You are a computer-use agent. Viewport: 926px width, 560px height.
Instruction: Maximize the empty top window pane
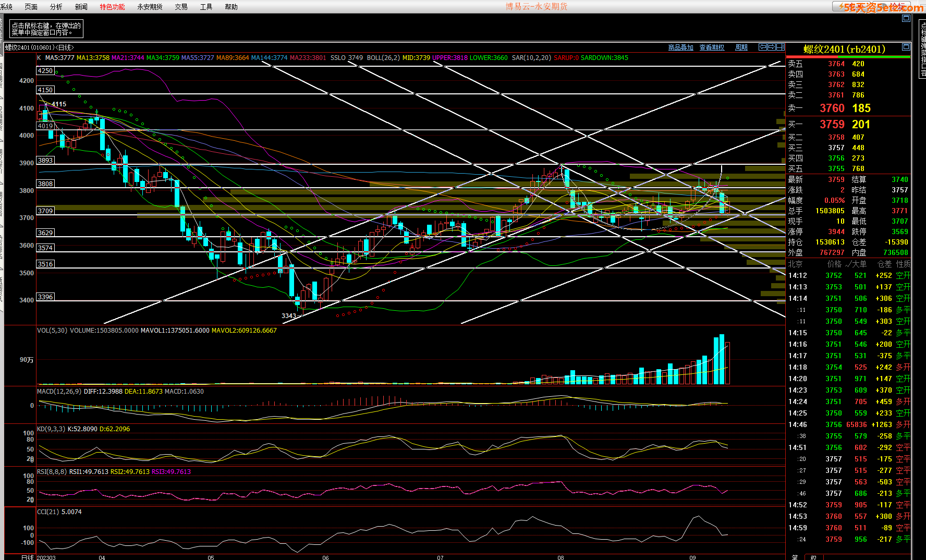coord(906,18)
